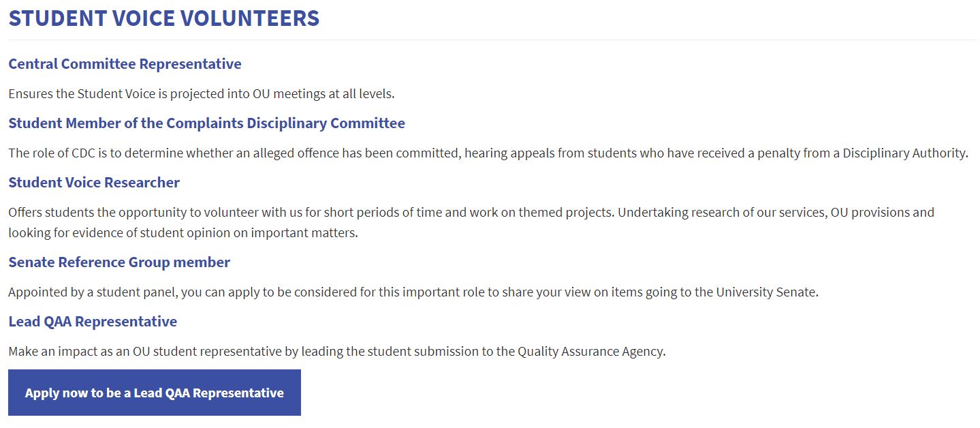This screenshot has height=428, width=980.
Task: Click the Student Voice Volunteers page title
Action: 163,18
